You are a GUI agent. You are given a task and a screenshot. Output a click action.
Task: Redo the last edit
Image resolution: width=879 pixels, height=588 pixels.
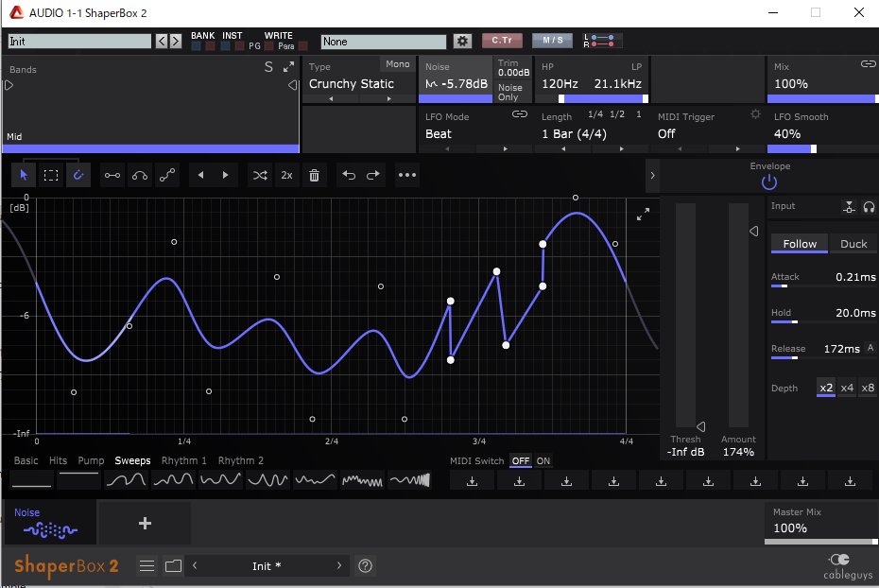point(372,176)
